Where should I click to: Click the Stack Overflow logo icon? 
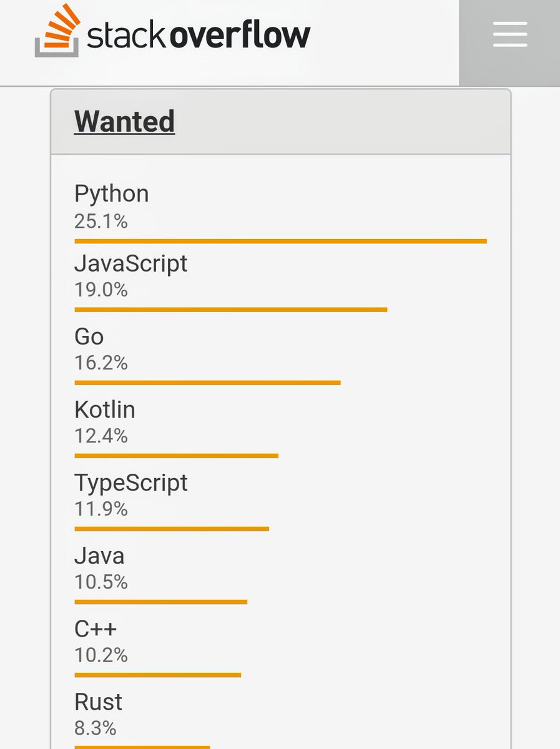[56, 34]
